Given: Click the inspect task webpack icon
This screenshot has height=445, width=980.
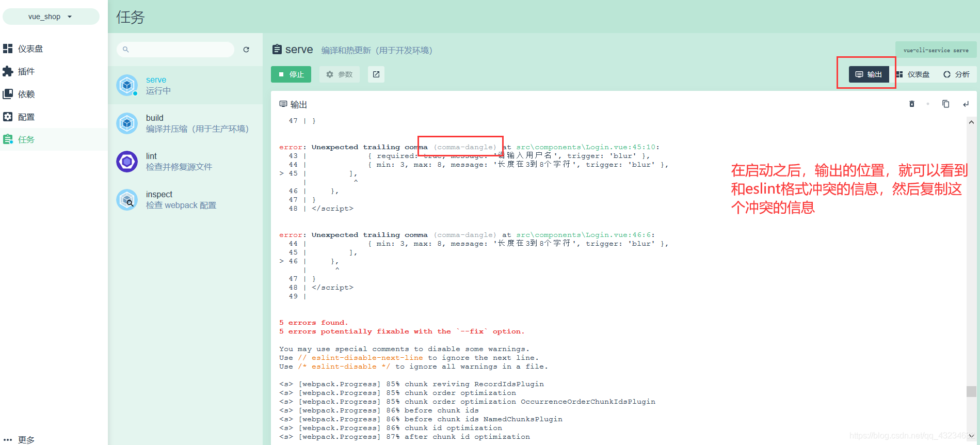Looking at the screenshot, I should (127, 200).
